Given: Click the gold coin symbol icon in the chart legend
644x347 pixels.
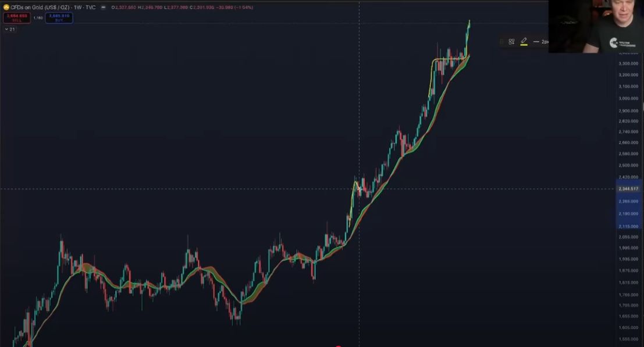Looking at the screenshot, I should tap(7, 7).
